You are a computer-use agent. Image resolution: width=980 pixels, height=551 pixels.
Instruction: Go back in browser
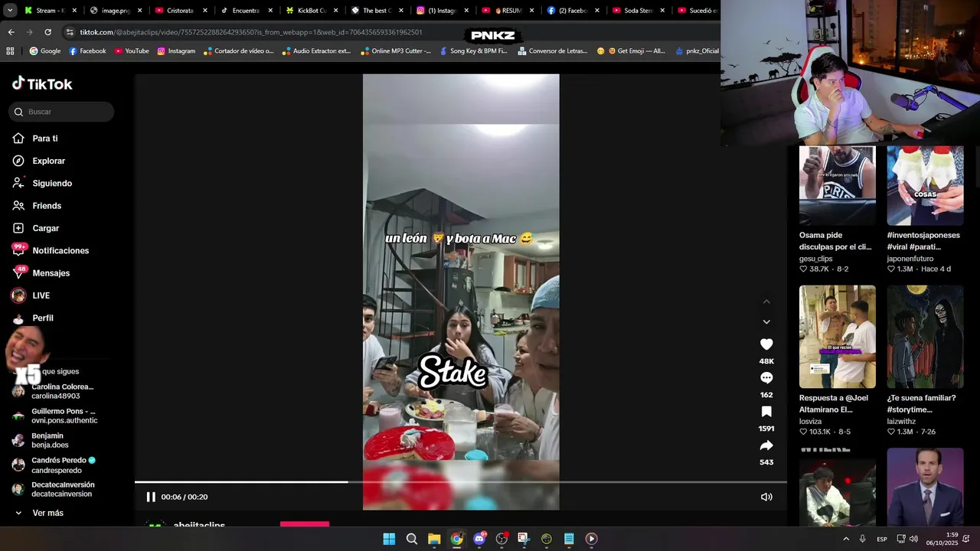click(x=11, y=32)
